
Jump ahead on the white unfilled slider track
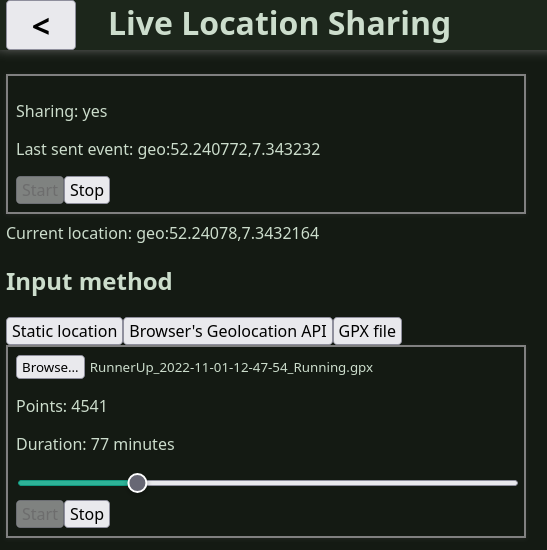(x=332, y=483)
